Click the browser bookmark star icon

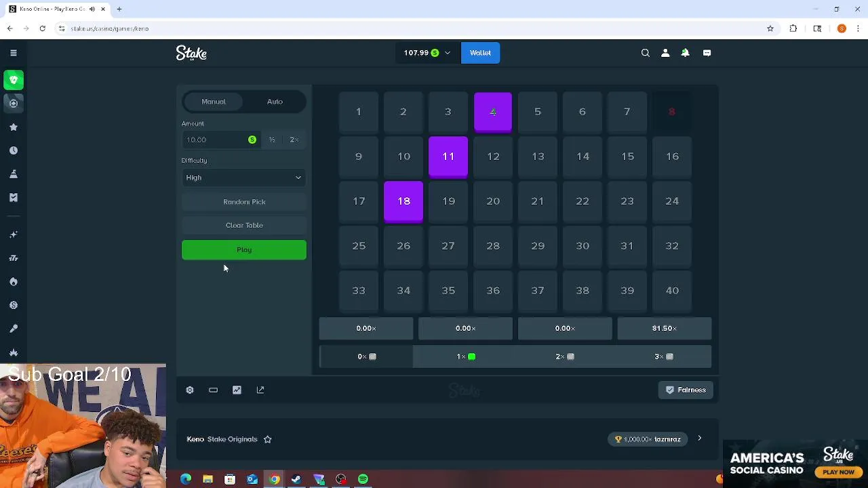(x=770, y=28)
